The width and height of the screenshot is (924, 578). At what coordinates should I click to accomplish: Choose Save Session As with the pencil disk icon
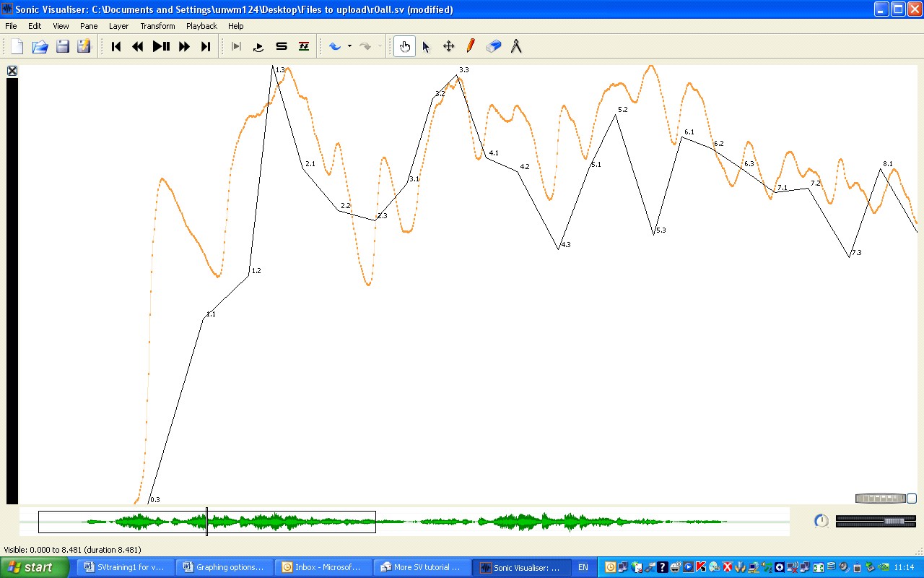point(84,46)
